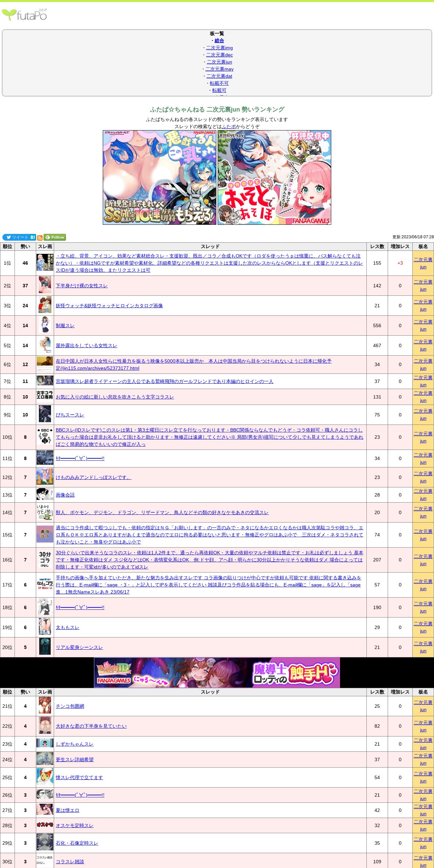Open the 画像会話 thread link
The width and height of the screenshot is (434, 868).
tap(65, 495)
